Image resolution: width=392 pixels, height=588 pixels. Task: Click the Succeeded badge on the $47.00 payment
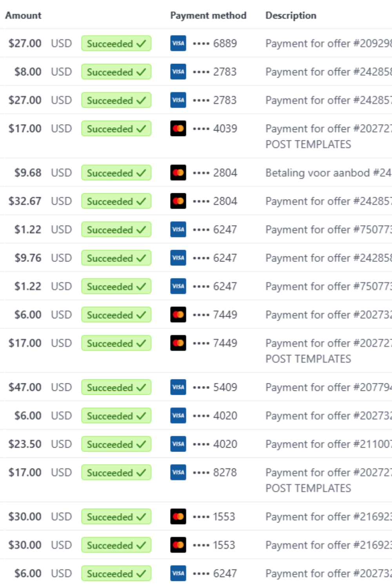coord(116,387)
